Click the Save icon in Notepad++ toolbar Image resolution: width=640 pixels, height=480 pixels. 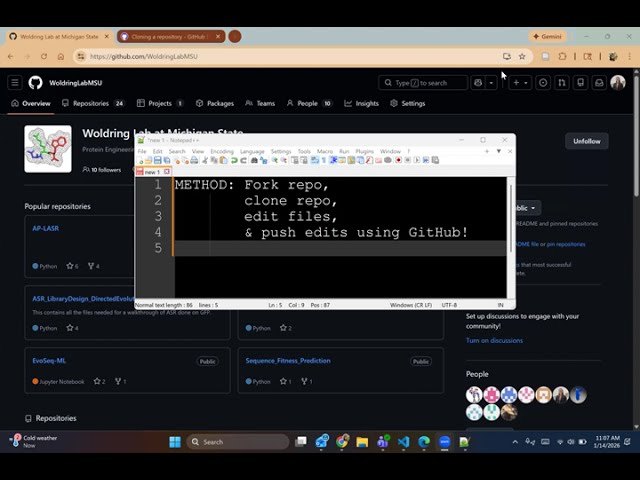coord(158,160)
